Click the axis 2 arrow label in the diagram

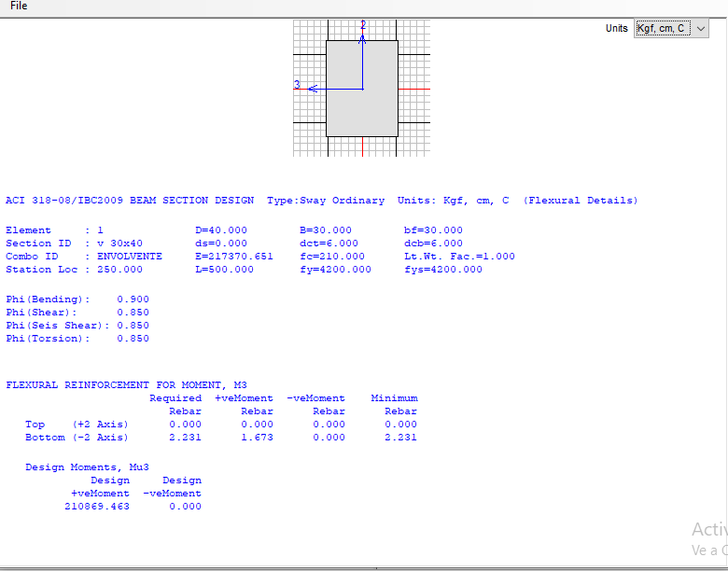coord(363,25)
